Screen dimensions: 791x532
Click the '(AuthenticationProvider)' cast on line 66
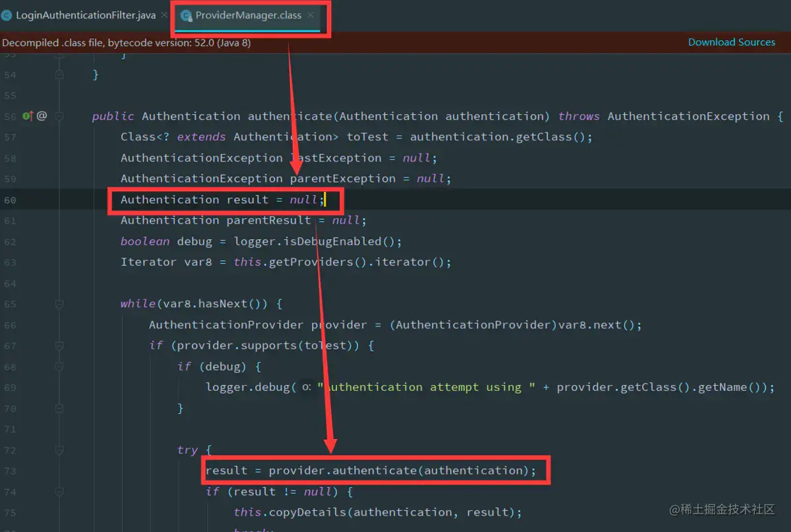pos(473,325)
